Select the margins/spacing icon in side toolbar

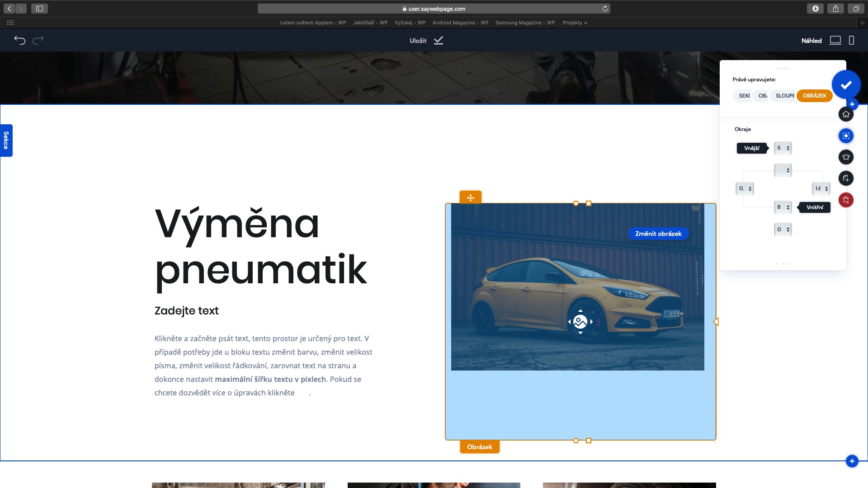coord(846,136)
